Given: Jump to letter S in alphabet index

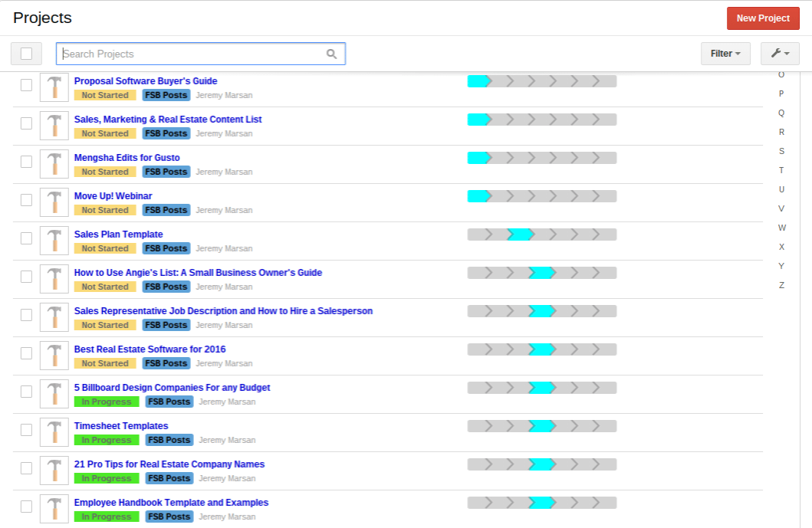Looking at the screenshot, I should coord(781,151).
